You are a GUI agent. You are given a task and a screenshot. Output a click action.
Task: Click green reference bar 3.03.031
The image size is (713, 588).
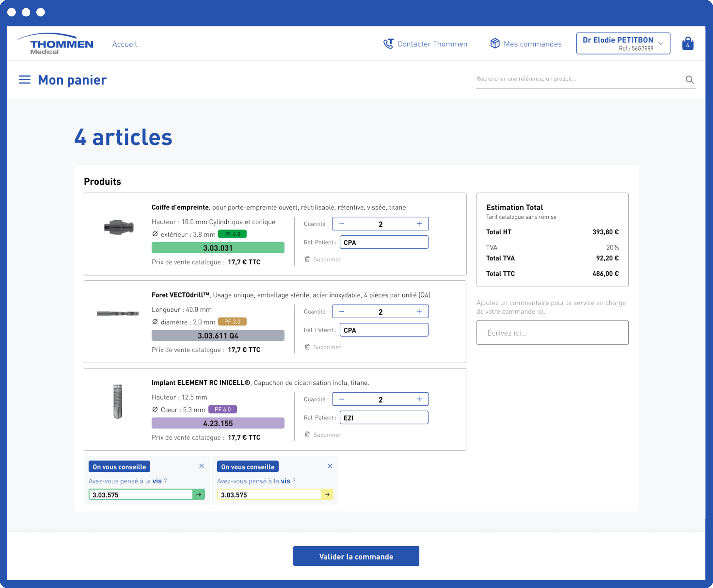(x=218, y=248)
